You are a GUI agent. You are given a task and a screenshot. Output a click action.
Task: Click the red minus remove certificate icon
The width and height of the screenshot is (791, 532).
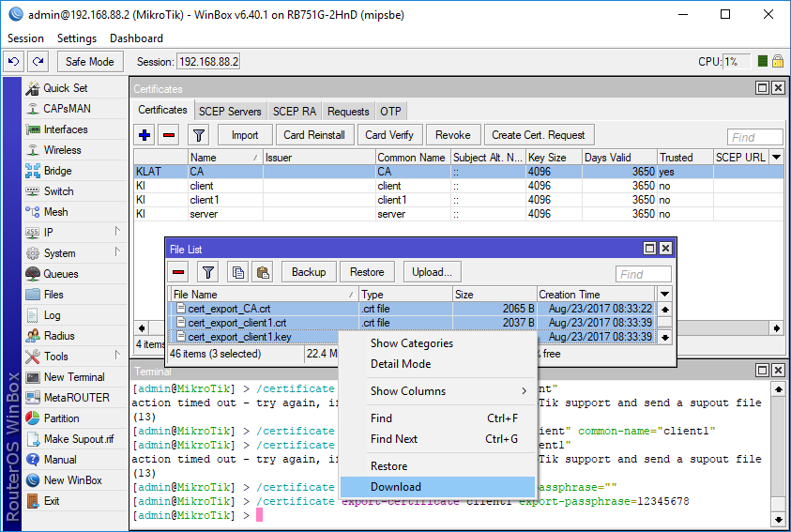coord(169,135)
